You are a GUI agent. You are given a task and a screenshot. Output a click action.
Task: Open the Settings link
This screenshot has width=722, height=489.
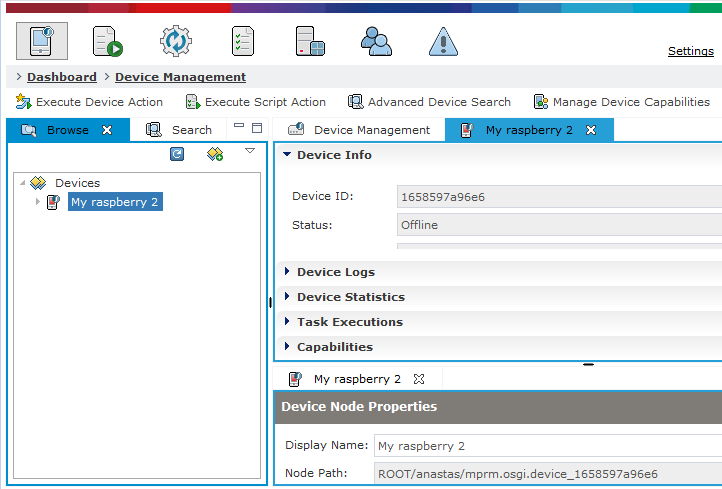(x=691, y=51)
